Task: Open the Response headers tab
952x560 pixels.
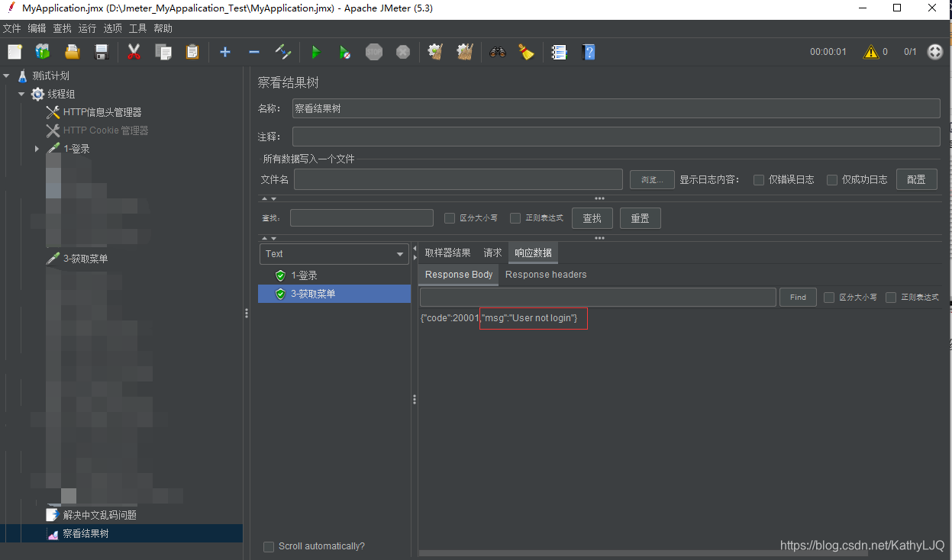Action: pyautogui.click(x=546, y=275)
